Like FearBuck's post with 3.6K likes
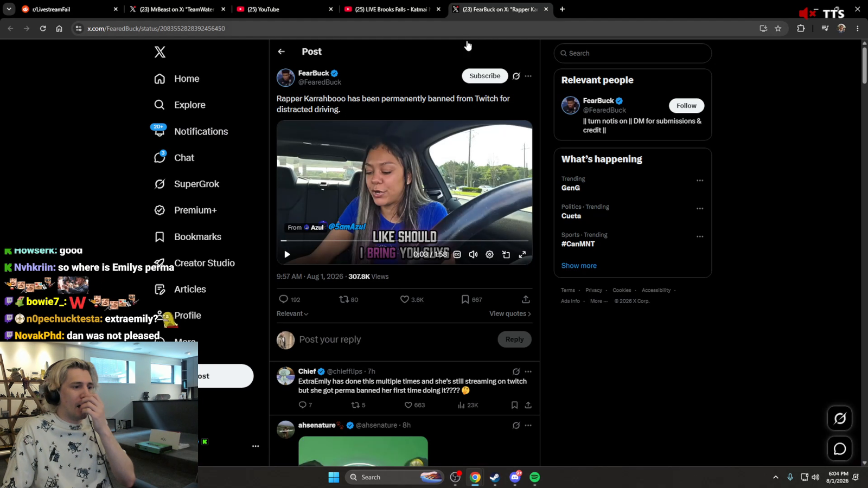This screenshot has height=488, width=868. click(x=412, y=299)
